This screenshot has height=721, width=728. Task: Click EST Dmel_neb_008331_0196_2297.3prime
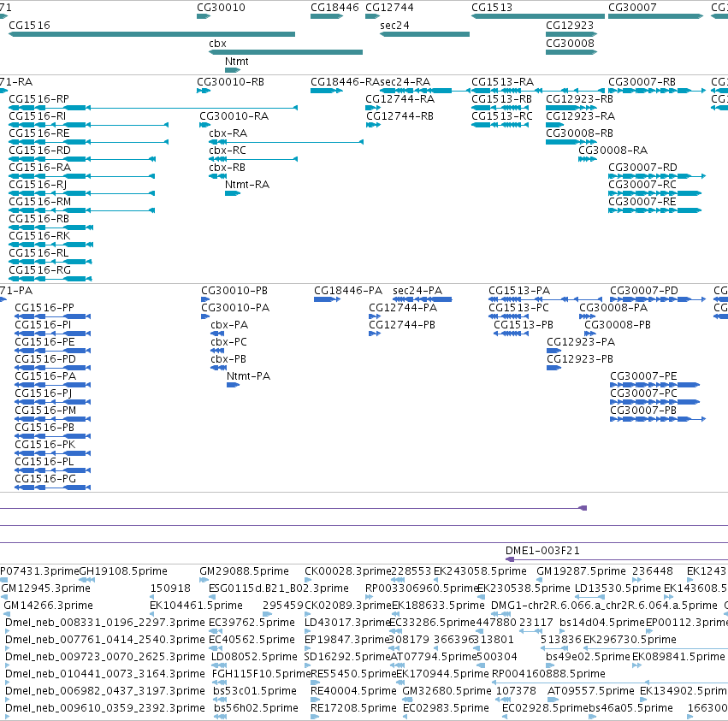(8, 631)
